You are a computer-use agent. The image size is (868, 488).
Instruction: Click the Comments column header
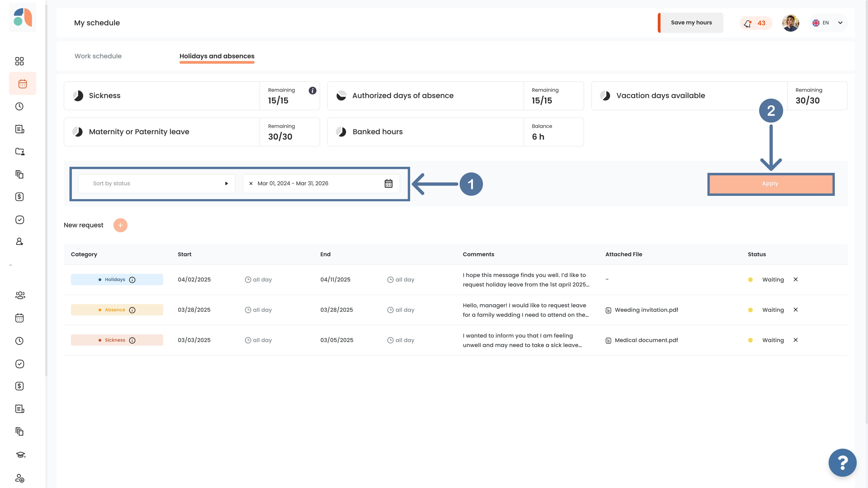[x=478, y=254]
